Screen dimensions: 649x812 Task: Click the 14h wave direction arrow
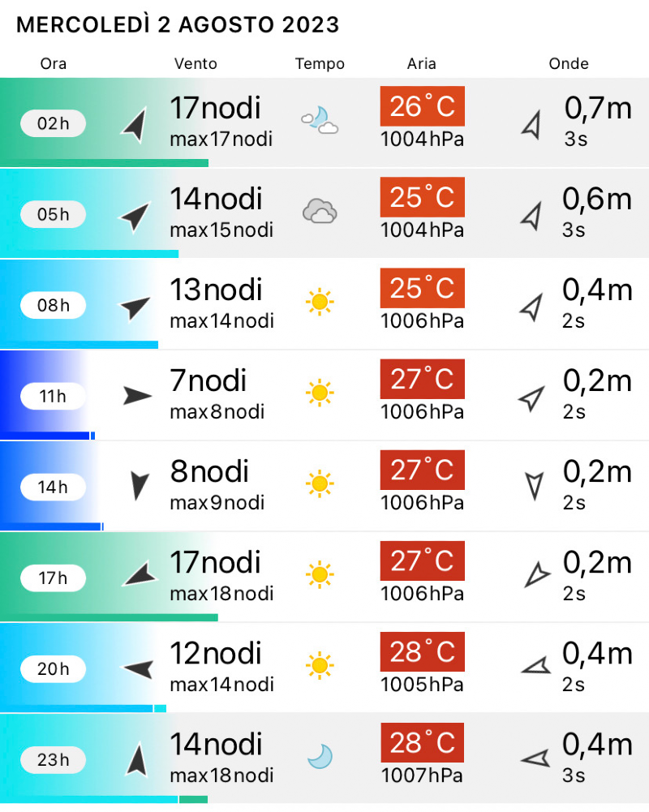[533, 485]
